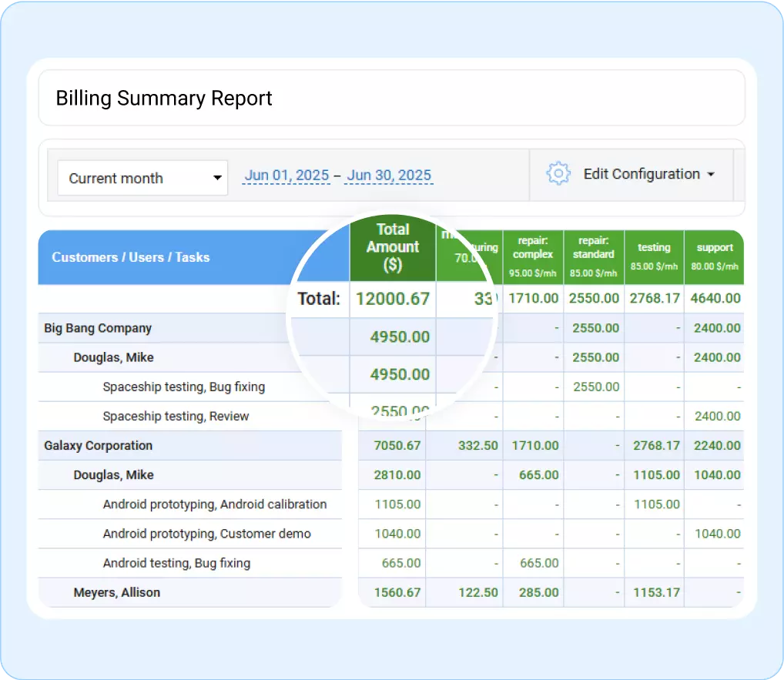
Task: Click the Customers / Users / Tasks header
Action: 131,257
